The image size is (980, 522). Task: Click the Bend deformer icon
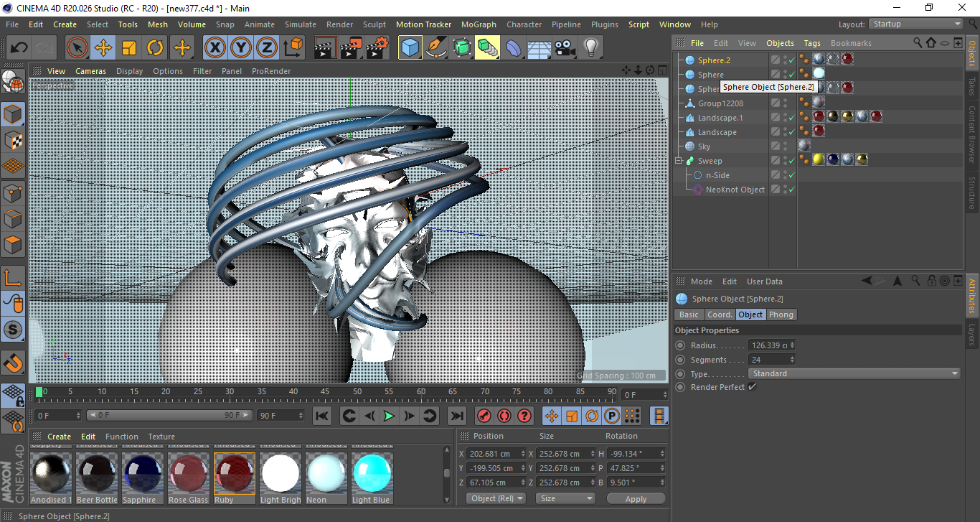[x=514, y=48]
